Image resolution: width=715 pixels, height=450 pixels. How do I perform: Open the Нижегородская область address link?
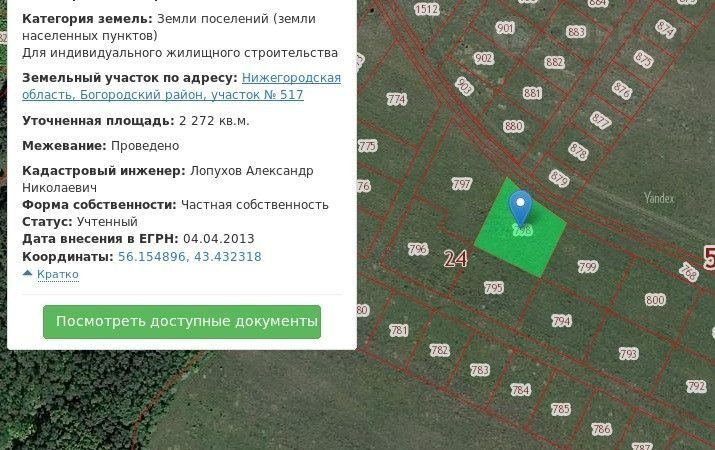click(x=181, y=86)
